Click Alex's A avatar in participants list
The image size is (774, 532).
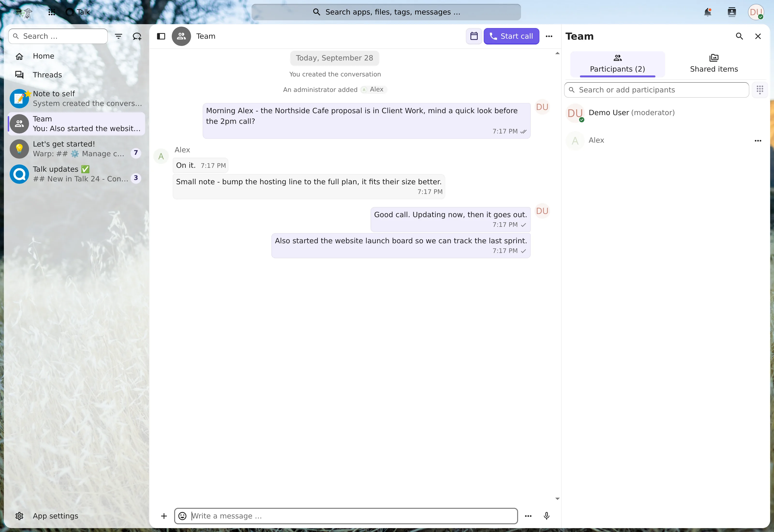point(575,141)
